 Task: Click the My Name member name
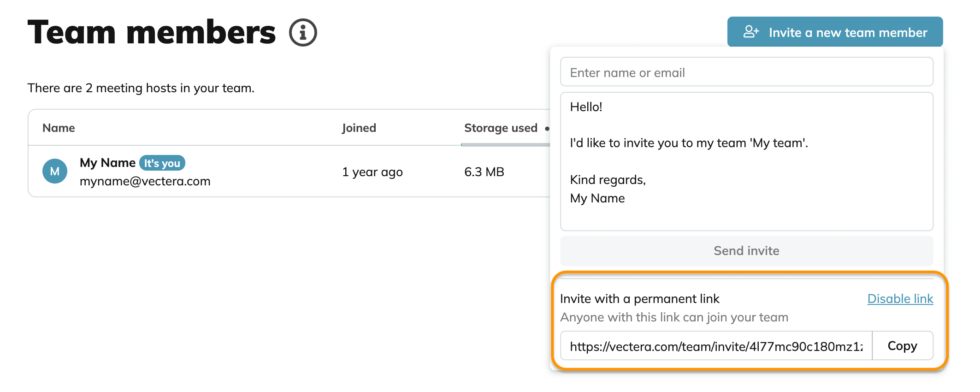tap(107, 163)
